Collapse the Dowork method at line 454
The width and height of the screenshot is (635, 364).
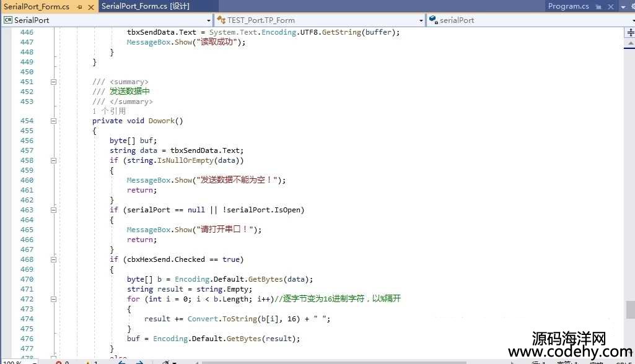(x=53, y=121)
